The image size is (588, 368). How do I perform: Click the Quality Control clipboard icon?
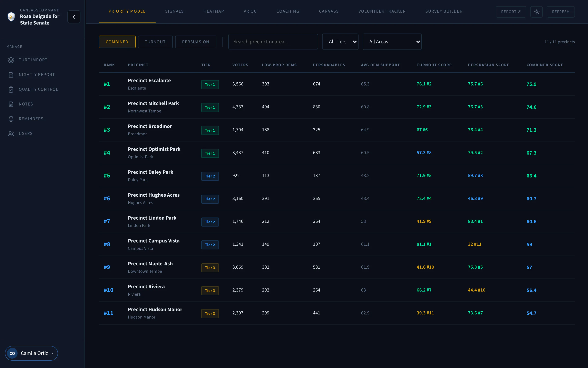(11, 89)
